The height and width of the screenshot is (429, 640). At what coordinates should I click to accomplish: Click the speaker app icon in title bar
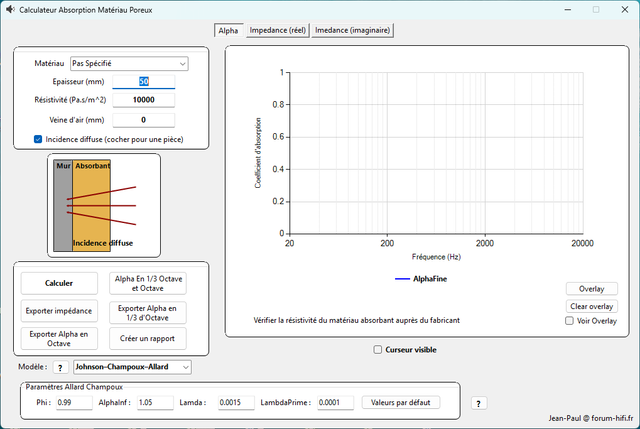click(x=10, y=9)
